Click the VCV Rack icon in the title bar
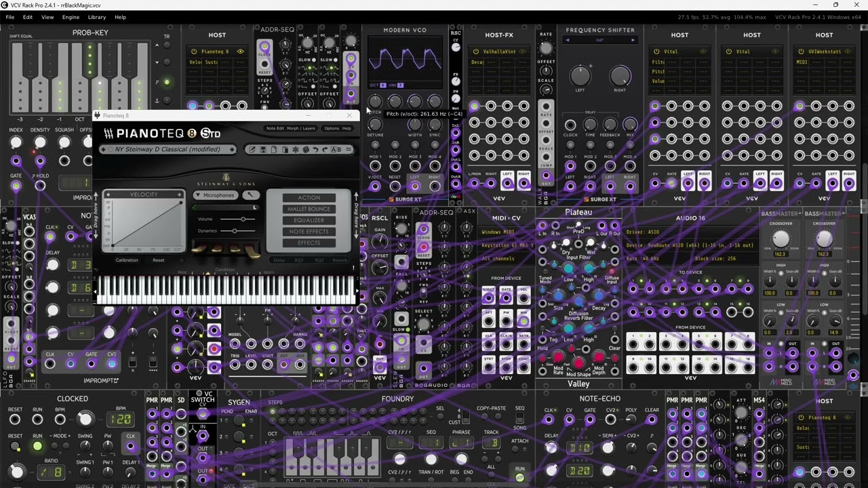Screen dimensions: 868x488 click(5, 5)
